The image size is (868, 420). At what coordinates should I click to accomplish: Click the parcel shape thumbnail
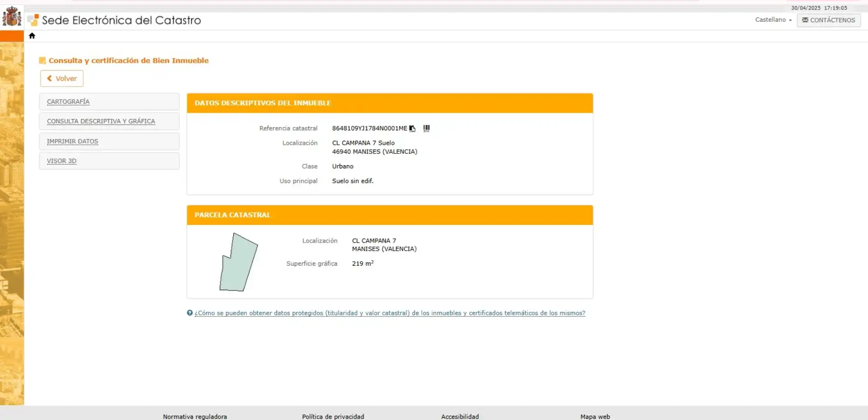pos(238,262)
